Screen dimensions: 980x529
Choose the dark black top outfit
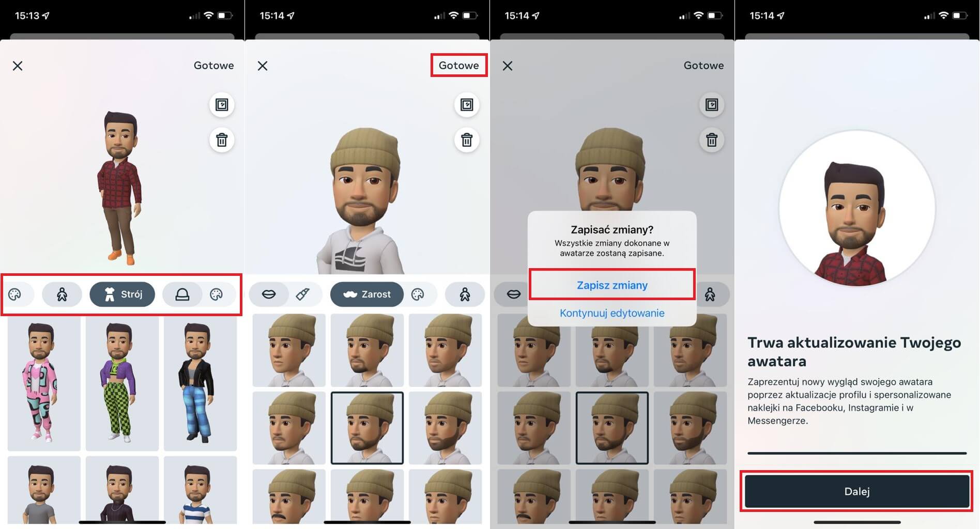coord(122,490)
